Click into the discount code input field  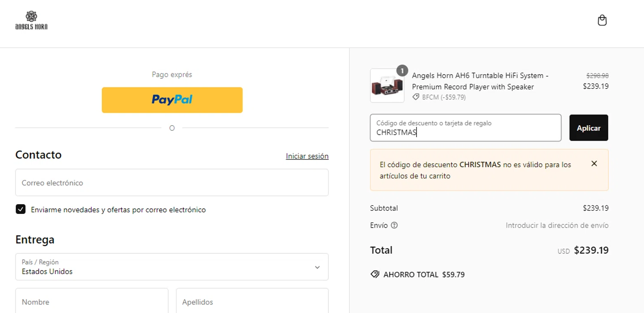point(465,128)
